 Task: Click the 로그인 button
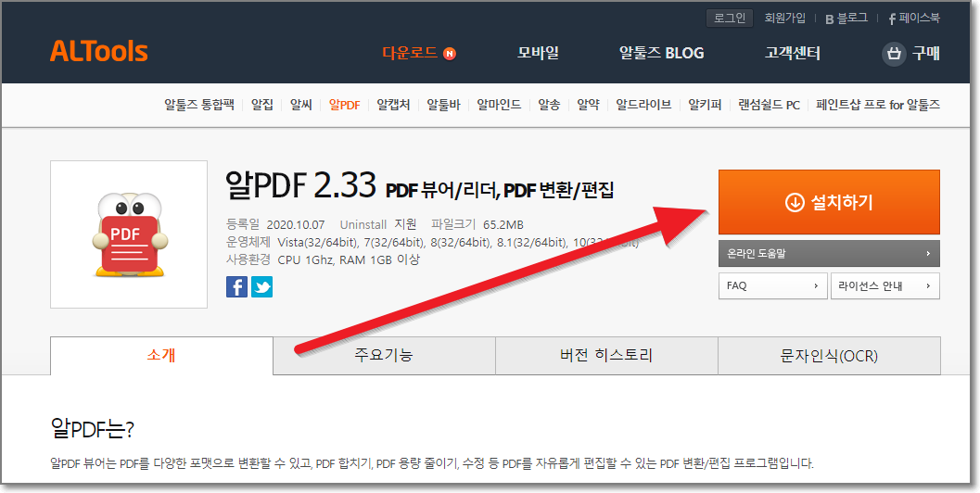(730, 19)
